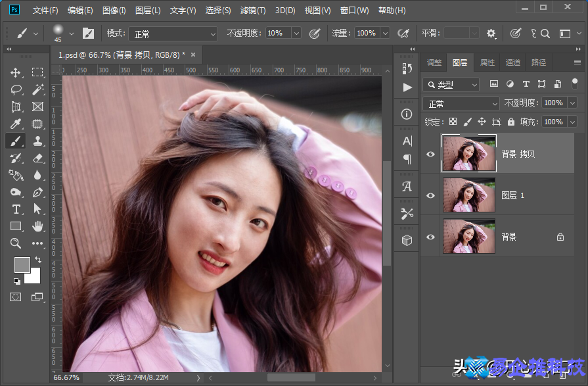Hide the 背景 layer
588x386 pixels.
point(431,237)
